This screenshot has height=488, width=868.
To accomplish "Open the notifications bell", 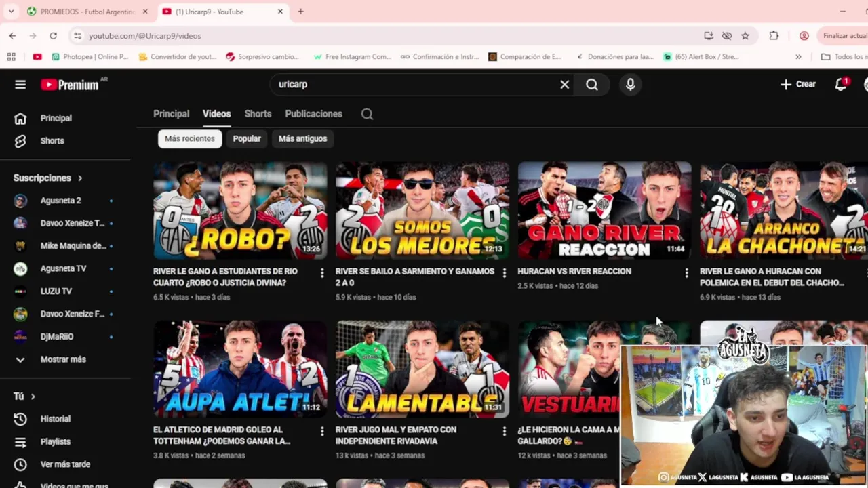I will [841, 84].
